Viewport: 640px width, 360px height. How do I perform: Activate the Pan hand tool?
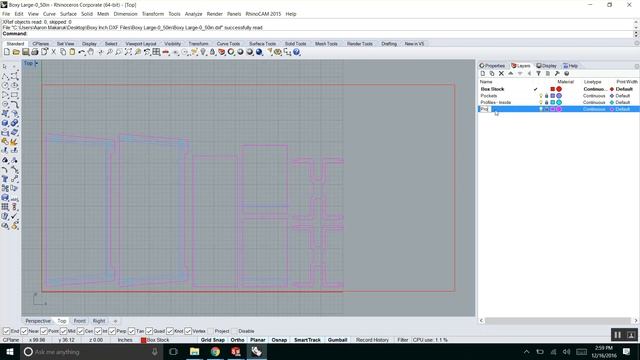[91, 52]
